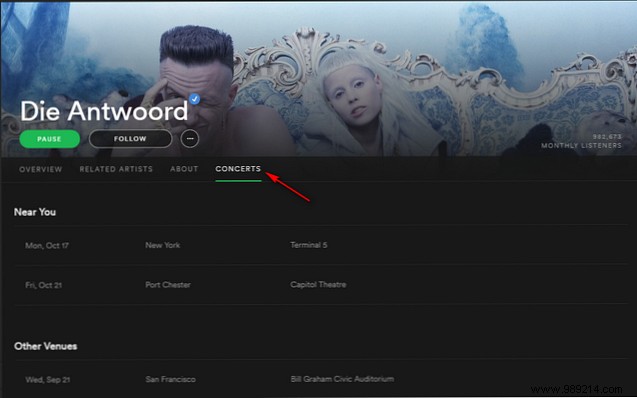
Task: Open the three-dot more options menu
Action: [x=190, y=139]
